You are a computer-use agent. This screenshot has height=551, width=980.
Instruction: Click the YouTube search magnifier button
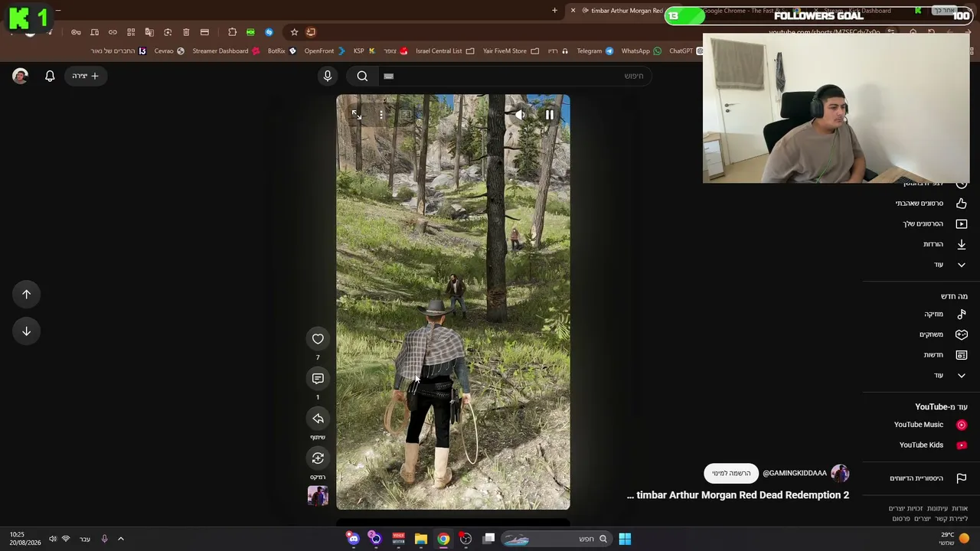(x=362, y=76)
